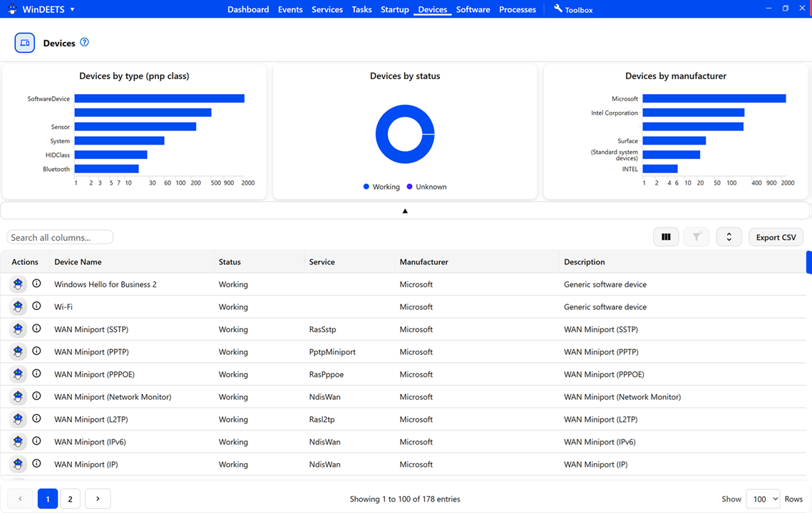Open info icon for Windows Hello for Business 2
The image size is (812, 513).
click(36, 284)
